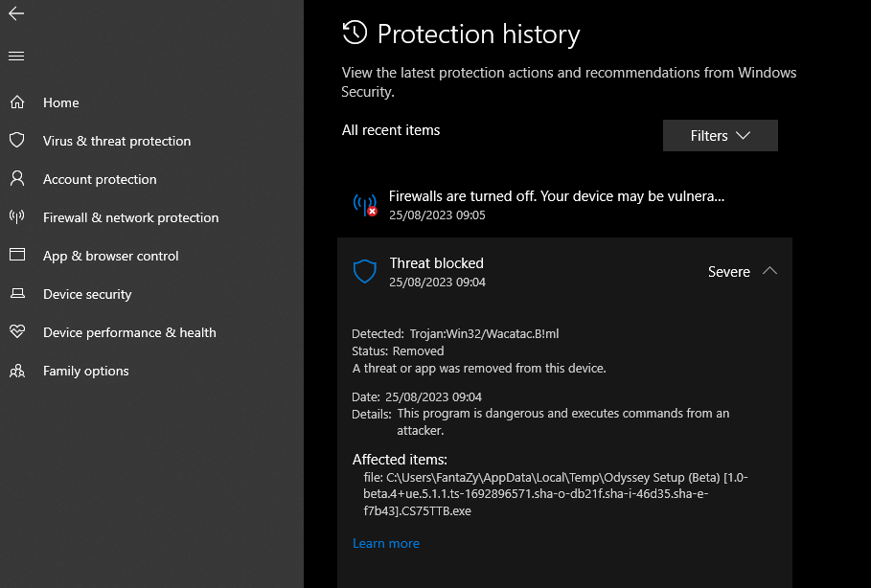Screen dimensions: 871x588
Task: Click the Date: 25/08/2023 09:04 line
Action: (417, 397)
